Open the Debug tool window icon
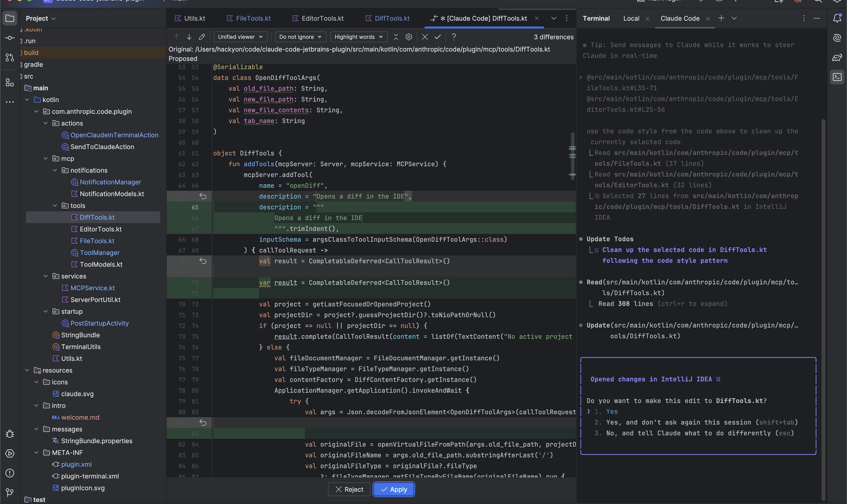This screenshot has width=847, height=504. coord(10,434)
